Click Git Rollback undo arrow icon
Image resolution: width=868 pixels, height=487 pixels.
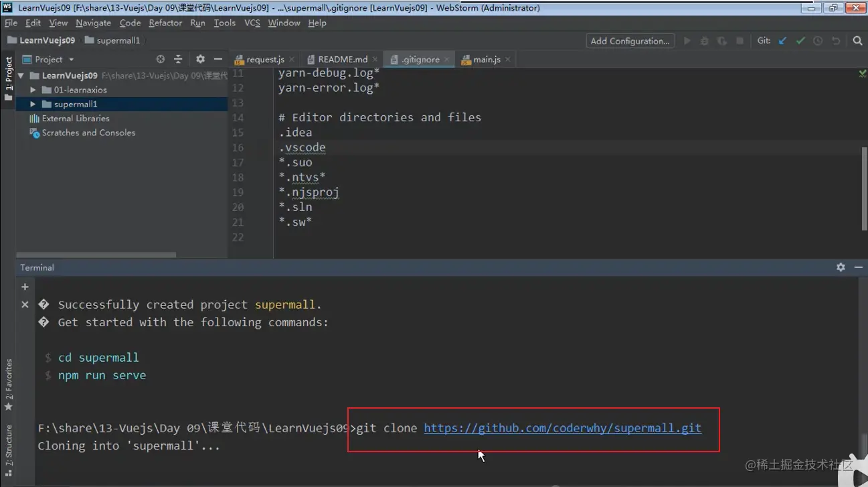[835, 41]
